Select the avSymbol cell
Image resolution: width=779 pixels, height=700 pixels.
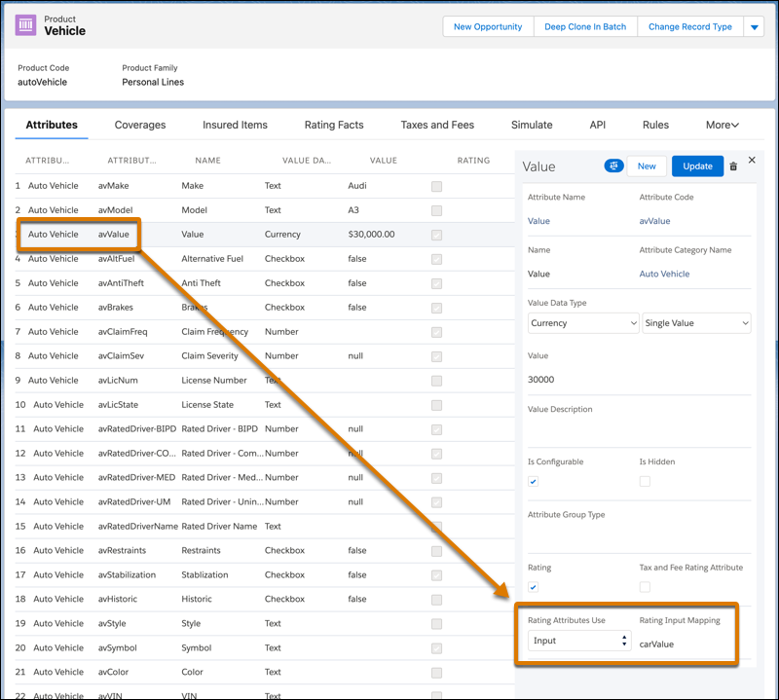pyautogui.click(x=117, y=647)
